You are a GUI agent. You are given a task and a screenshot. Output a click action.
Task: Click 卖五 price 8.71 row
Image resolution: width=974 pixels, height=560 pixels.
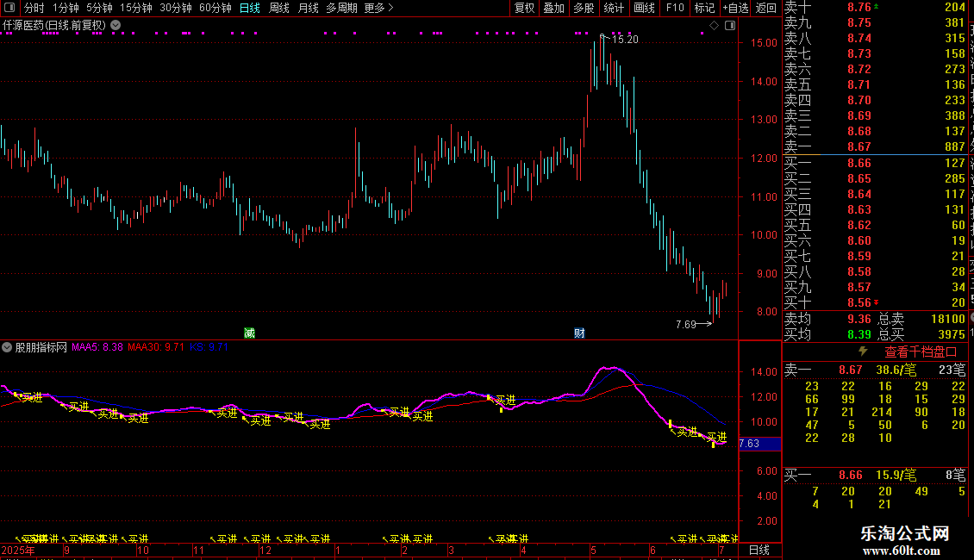[x=875, y=84]
